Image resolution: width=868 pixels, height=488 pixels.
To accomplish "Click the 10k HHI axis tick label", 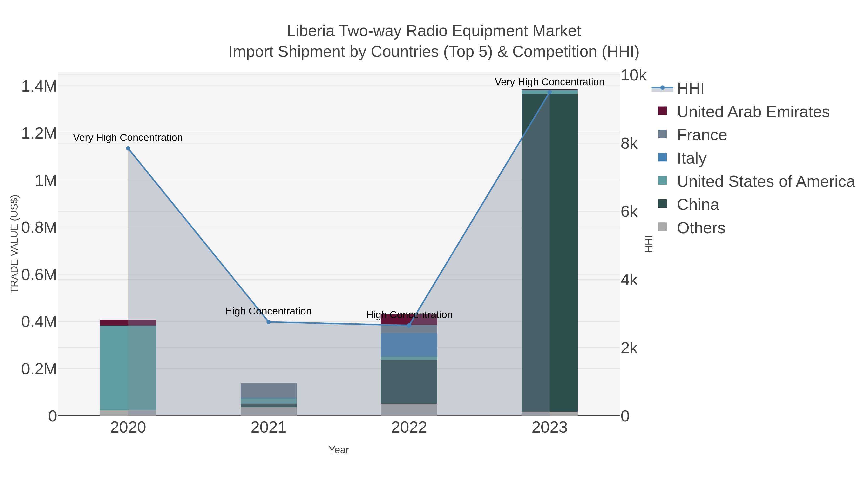I will point(633,75).
